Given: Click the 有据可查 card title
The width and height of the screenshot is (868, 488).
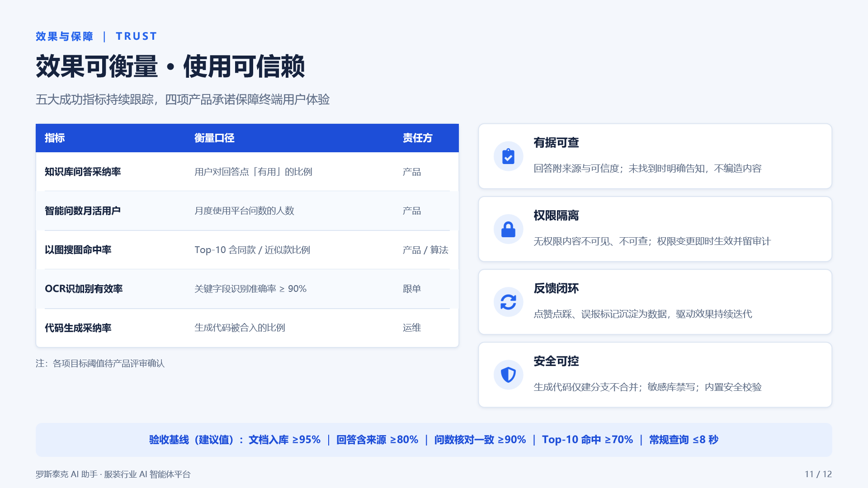Looking at the screenshot, I should click(556, 143).
